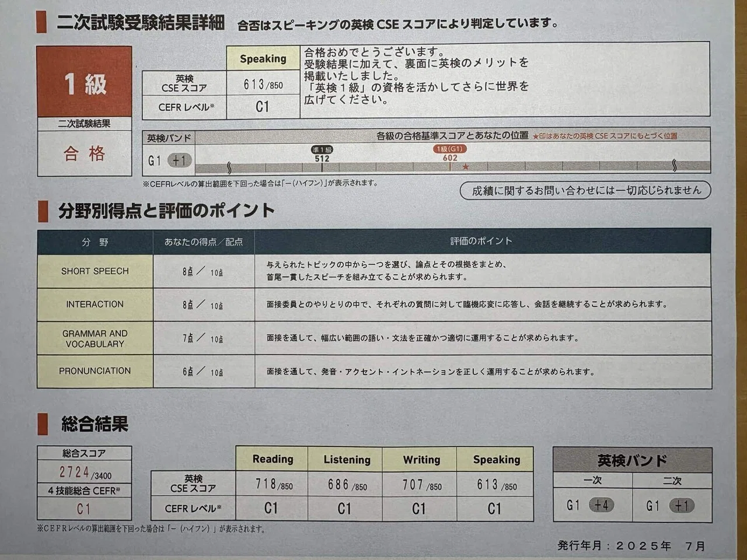This screenshot has height=560, width=747.
Task: Select the 発行年月:2025年 7月 issue date
Action: 631,546
